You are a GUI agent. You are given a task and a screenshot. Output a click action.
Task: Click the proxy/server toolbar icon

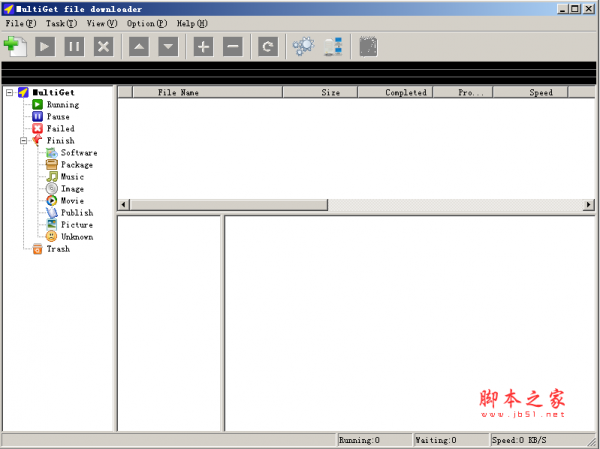point(333,47)
